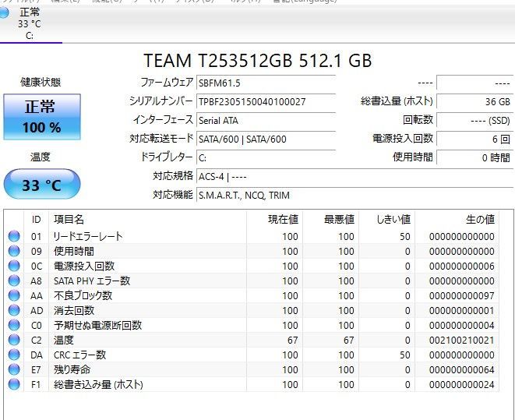The height and width of the screenshot is (420, 515).
Task: Click the status orb for row AD 消去回数
Action: click(14, 310)
